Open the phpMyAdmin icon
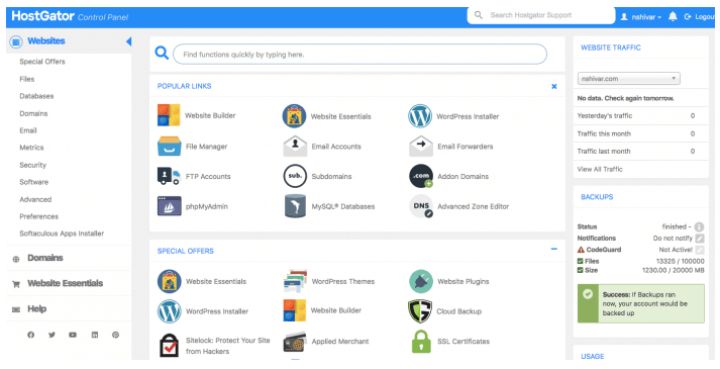The width and height of the screenshot is (720, 369). coord(169,207)
